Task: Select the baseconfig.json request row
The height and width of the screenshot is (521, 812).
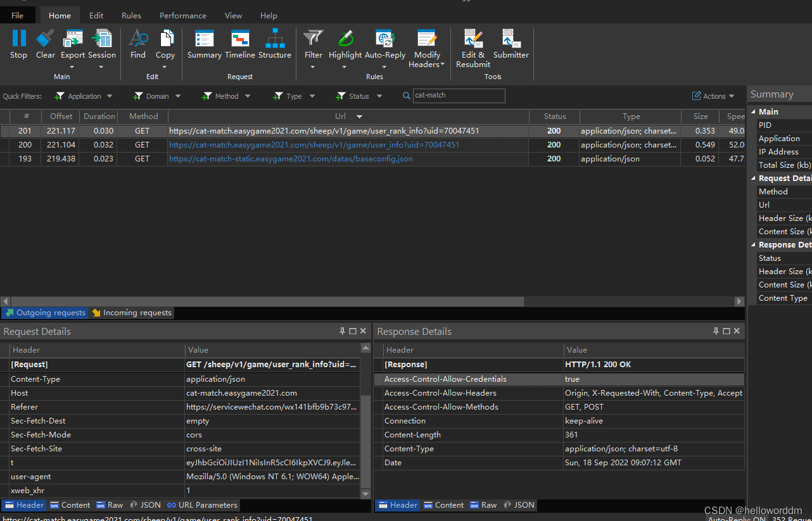Action: click(372, 159)
